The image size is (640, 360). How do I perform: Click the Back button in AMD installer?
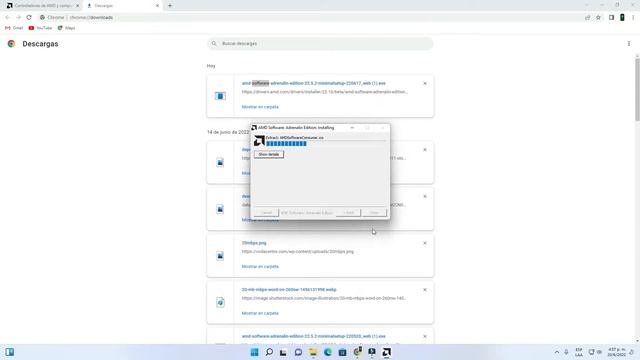pos(349,213)
